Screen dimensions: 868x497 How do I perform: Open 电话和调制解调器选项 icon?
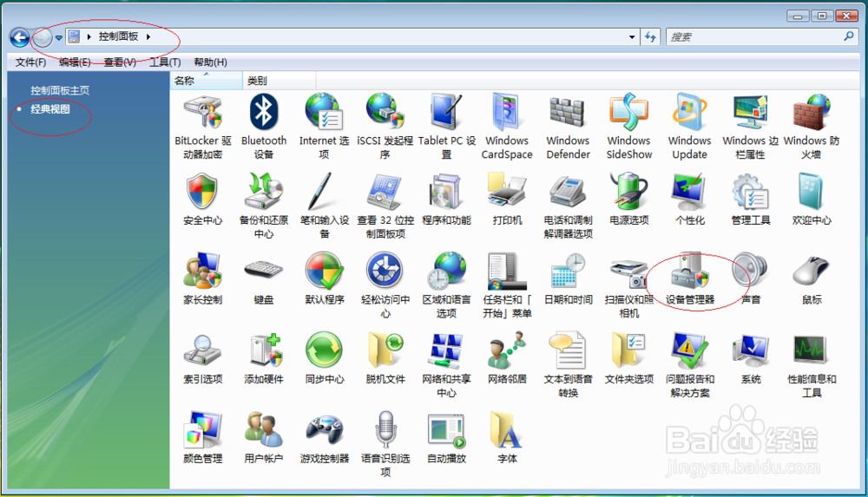(x=568, y=192)
